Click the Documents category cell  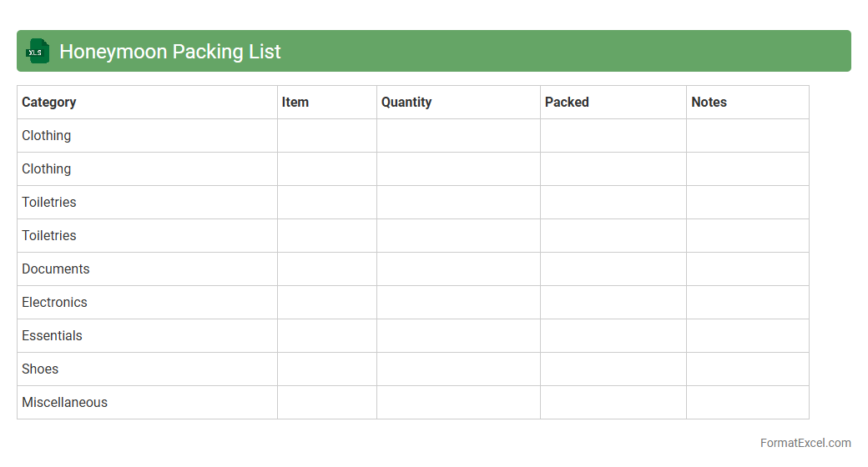(x=55, y=269)
